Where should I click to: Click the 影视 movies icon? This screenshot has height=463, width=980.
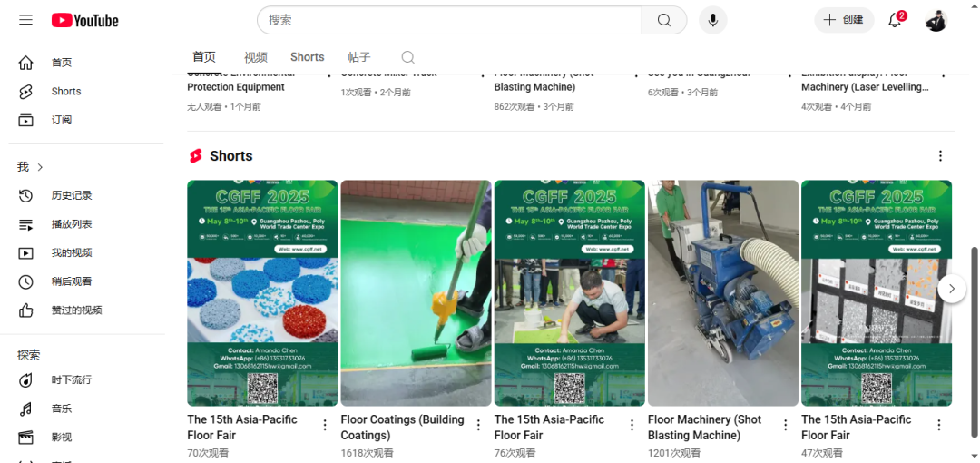click(x=25, y=438)
